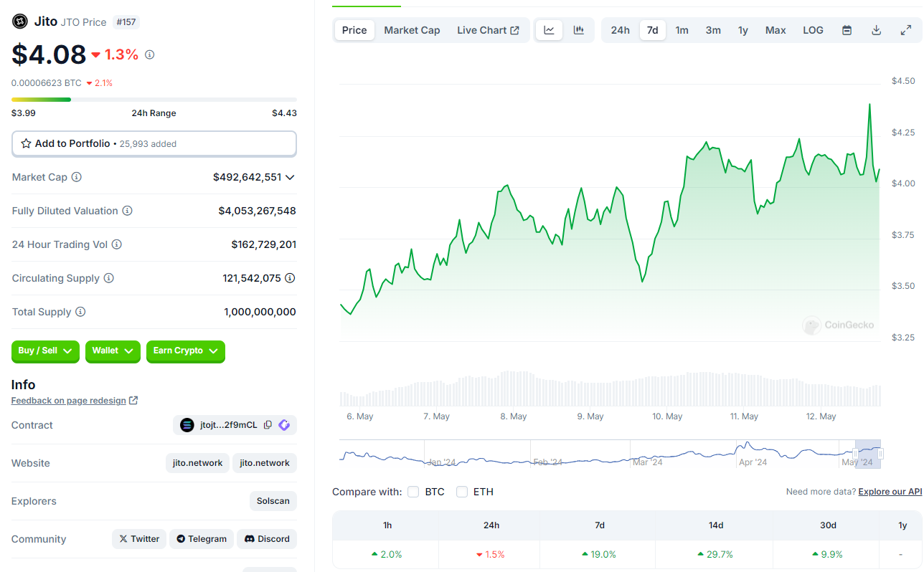Image resolution: width=924 pixels, height=572 pixels.
Task: Open first jito.network website link
Action: 197,463
